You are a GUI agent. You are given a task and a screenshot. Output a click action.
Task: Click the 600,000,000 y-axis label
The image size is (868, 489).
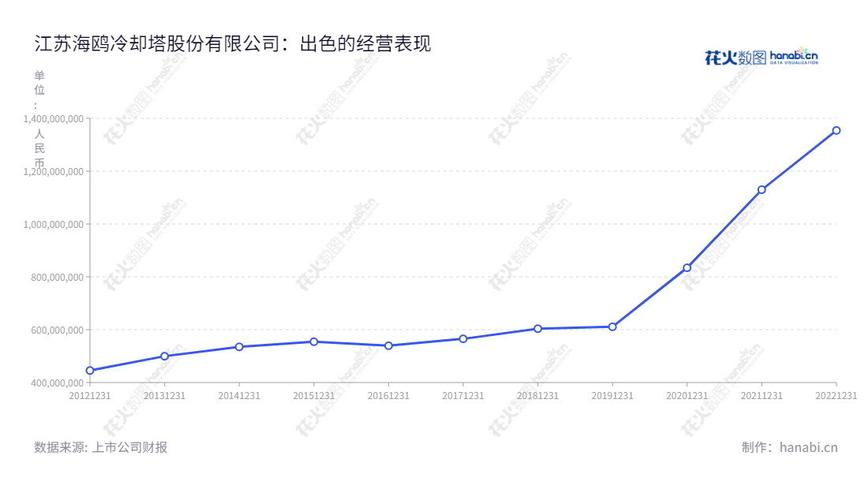[57, 330]
